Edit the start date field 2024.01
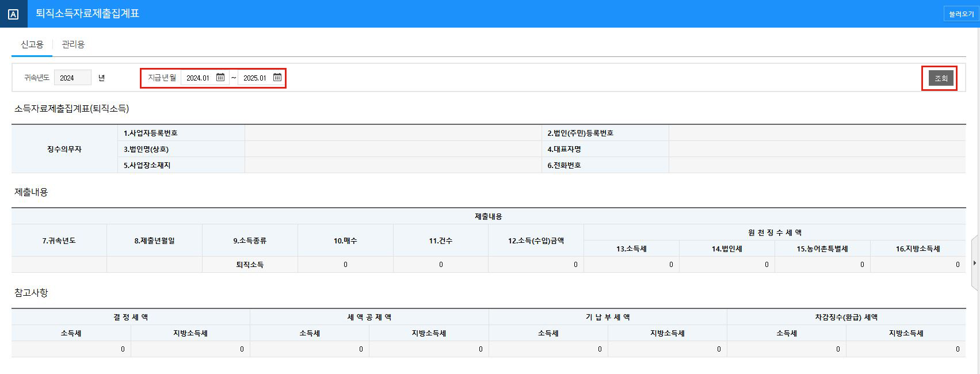The image size is (980, 374). coord(199,78)
